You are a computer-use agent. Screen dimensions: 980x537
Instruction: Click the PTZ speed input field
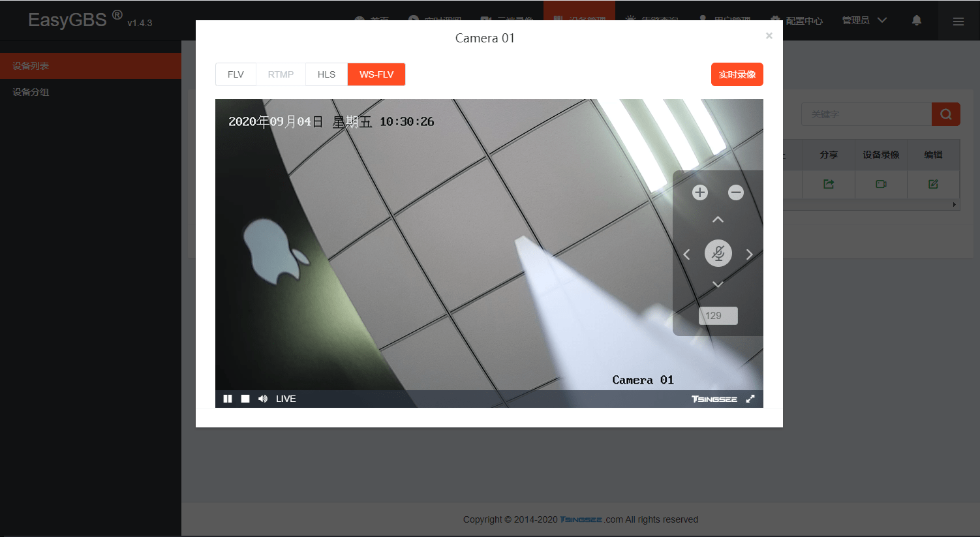pyautogui.click(x=718, y=316)
